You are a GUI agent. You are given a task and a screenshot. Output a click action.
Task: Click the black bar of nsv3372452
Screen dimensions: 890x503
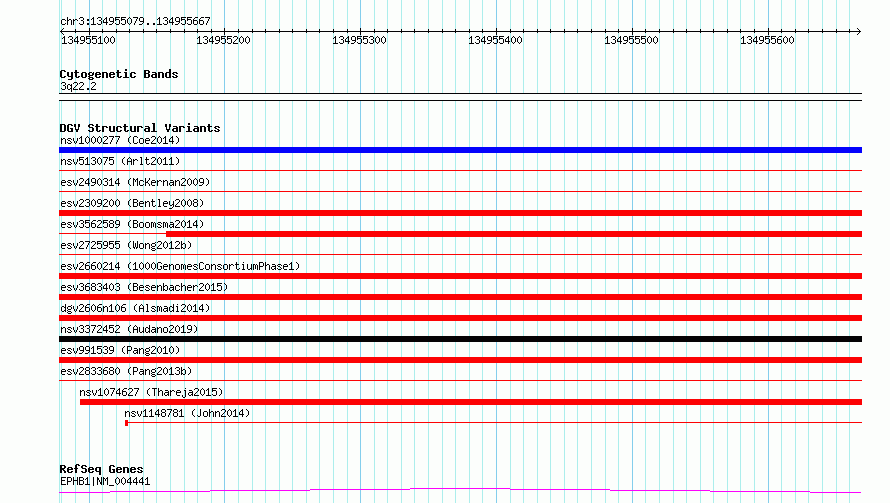460,339
